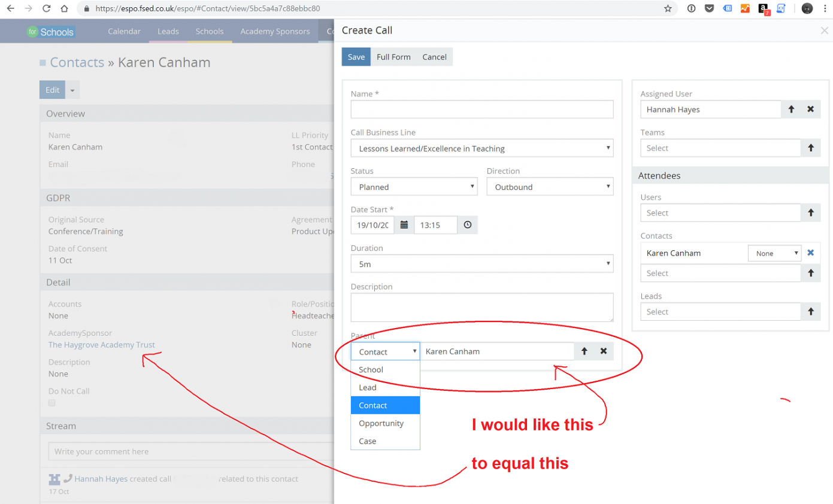Click the Edit contact button
Image resolution: width=833 pixels, height=504 pixels.
pyautogui.click(x=53, y=90)
